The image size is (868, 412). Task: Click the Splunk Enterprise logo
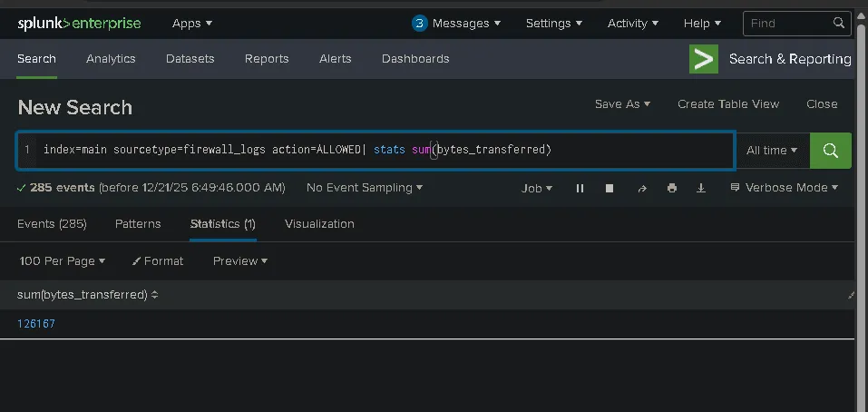click(79, 23)
